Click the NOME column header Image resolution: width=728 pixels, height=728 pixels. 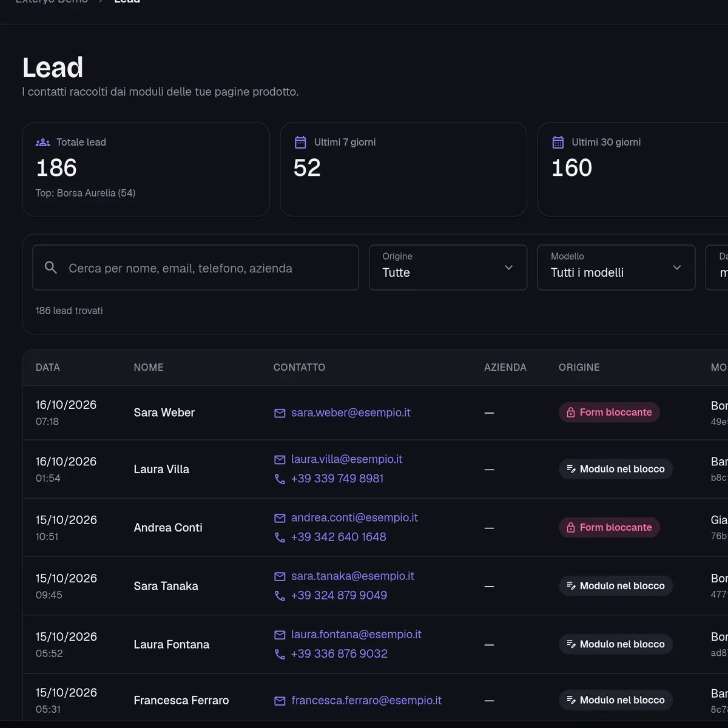[149, 368]
